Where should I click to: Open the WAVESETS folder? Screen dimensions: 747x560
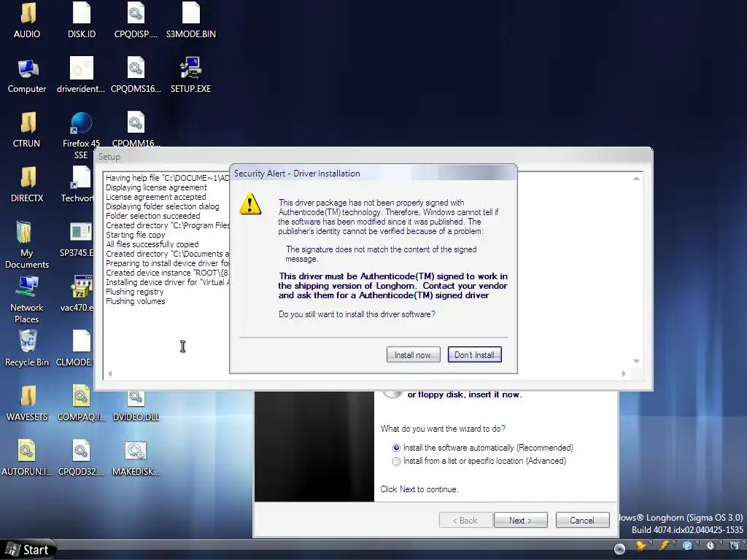[x=27, y=404]
